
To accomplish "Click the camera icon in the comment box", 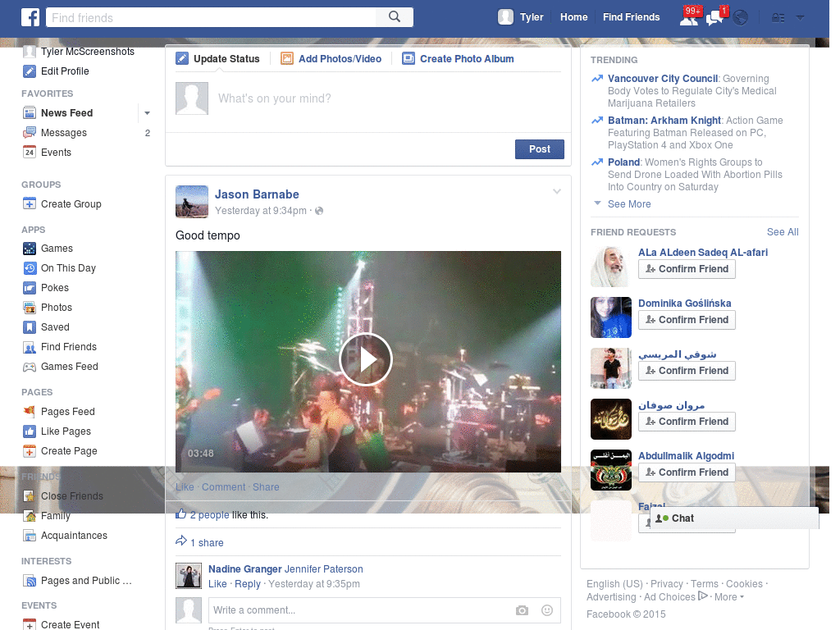I will 522,610.
